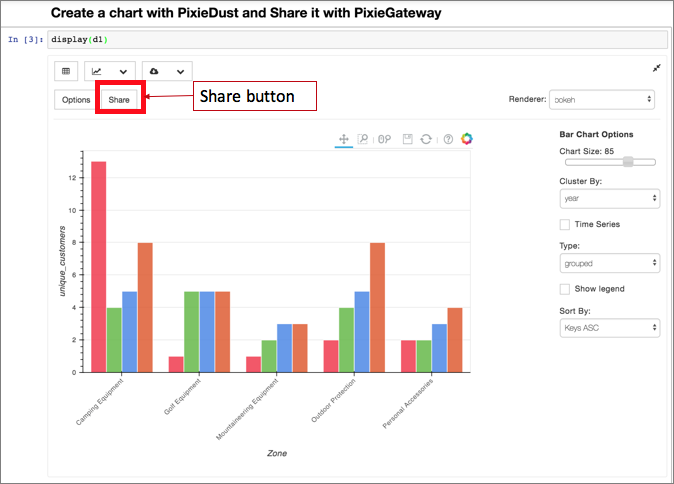The height and width of the screenshot is (484, 674).
Task: Click the Mountaineering Equipment axis label
Action: click(247, 409)
